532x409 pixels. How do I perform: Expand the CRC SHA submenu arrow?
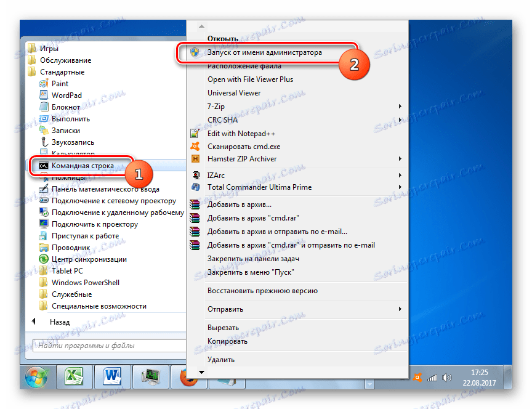pos(400,120)
